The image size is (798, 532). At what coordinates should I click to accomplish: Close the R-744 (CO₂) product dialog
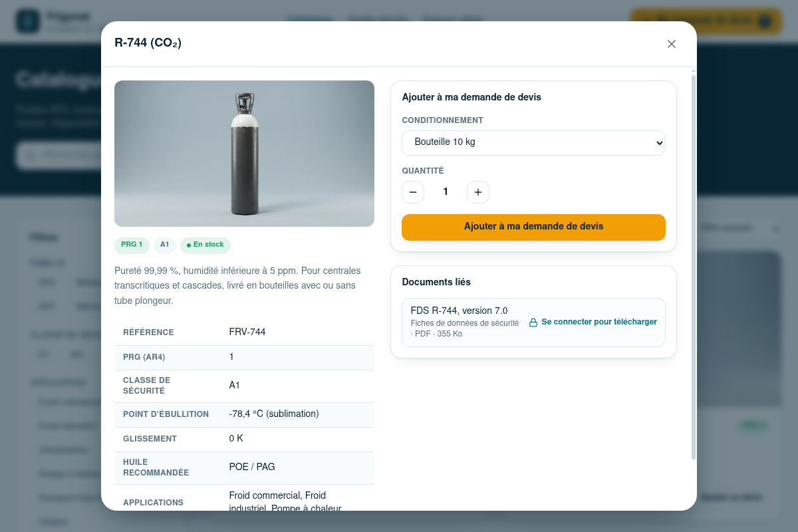point(672,44)
